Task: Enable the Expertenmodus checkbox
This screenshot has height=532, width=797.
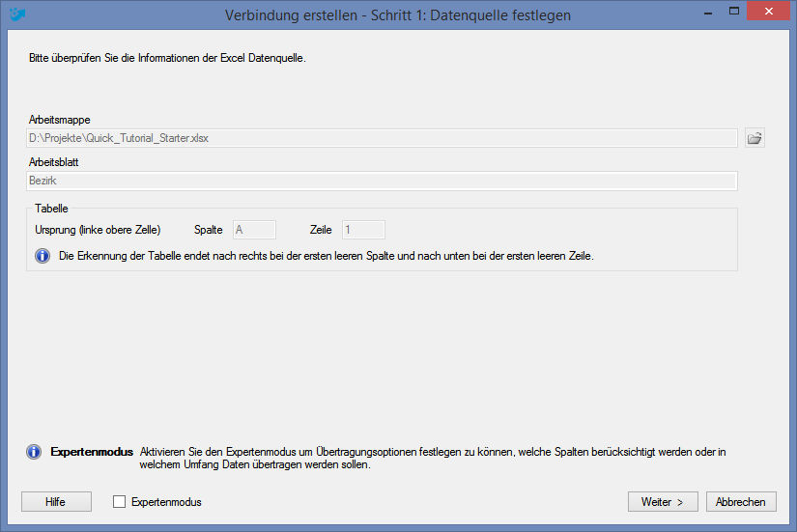Action: (120, 502)
